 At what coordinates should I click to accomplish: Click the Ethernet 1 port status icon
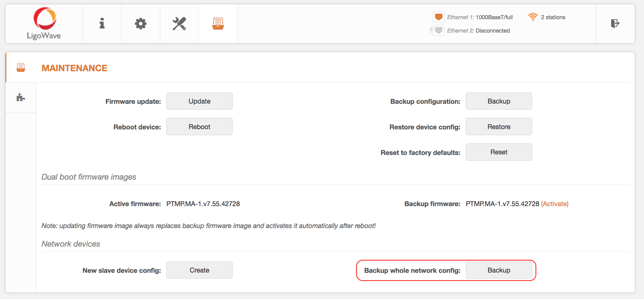tap(438, 17)
